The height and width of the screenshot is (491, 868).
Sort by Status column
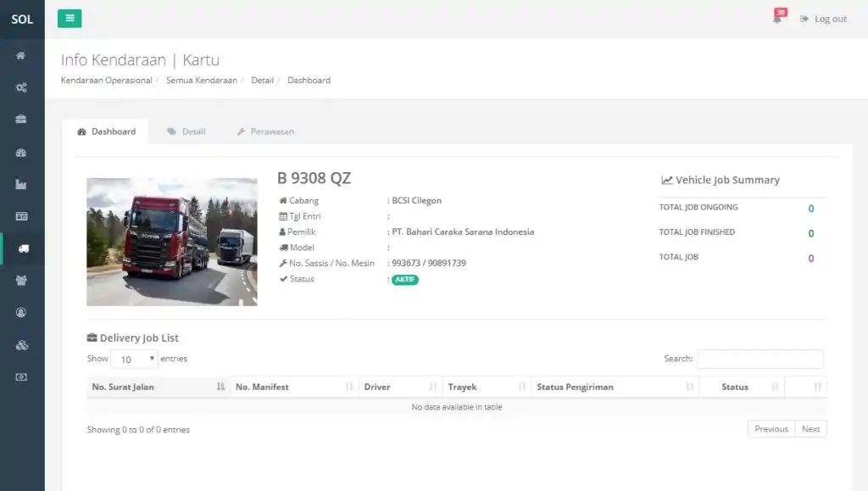tap(742, 387)
